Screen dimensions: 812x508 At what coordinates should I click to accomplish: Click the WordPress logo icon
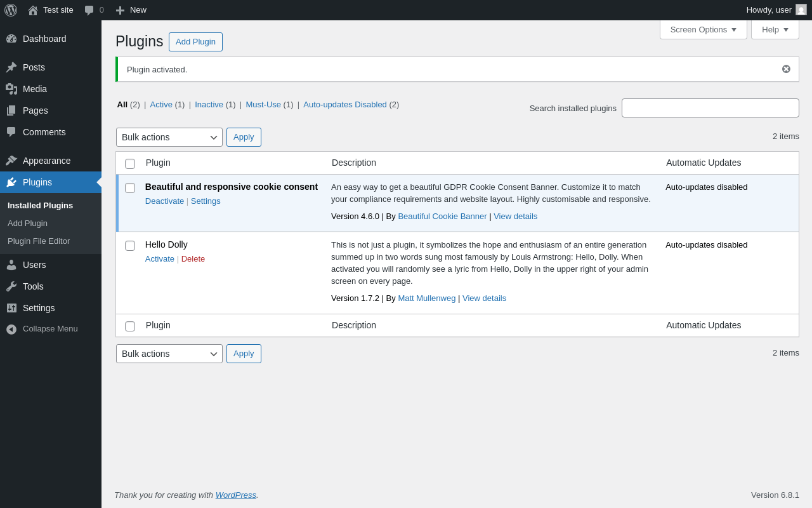[11, 10]
